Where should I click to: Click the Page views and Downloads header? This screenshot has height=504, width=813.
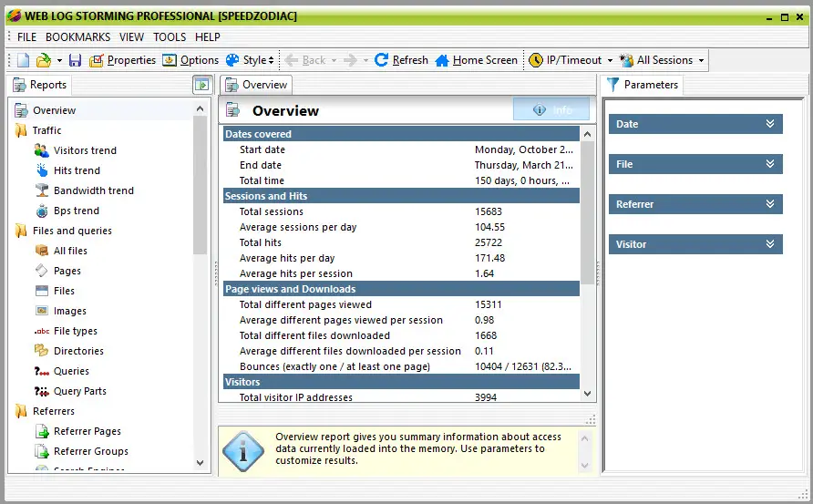coord(401,289)
